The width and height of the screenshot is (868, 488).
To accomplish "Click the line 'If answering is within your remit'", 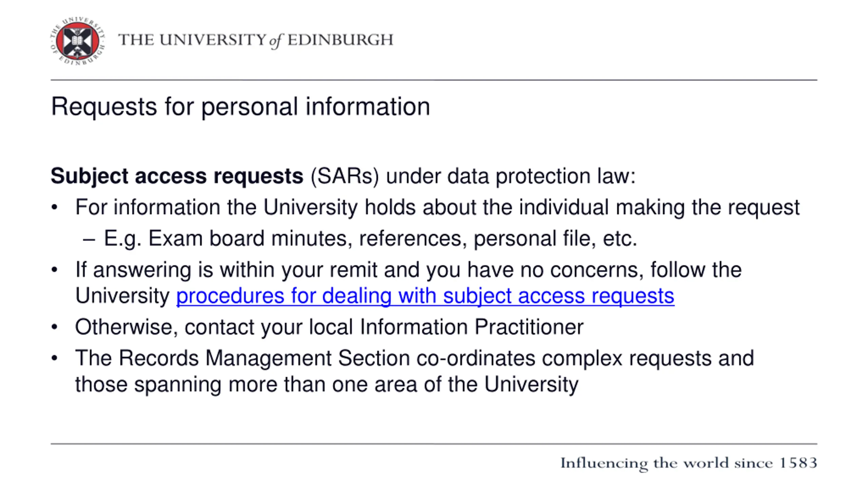I will coord(408,270).
